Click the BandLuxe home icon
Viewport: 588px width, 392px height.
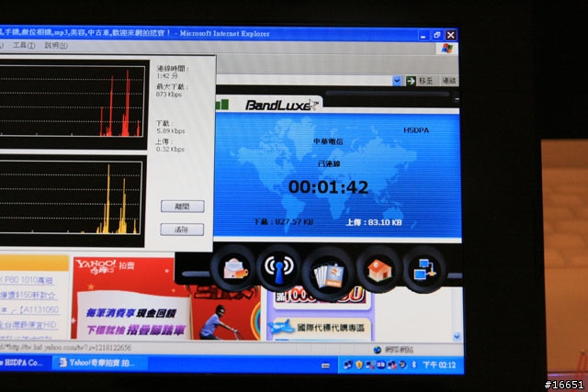[379, 270]
